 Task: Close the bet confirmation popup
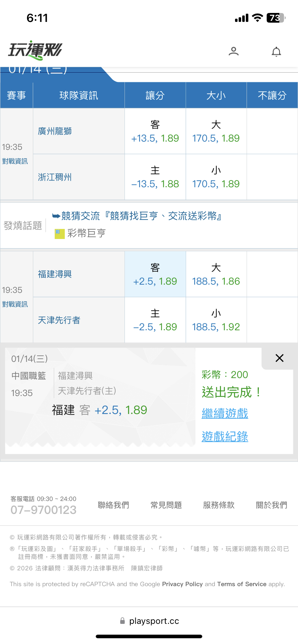click(x=279, y=358)
